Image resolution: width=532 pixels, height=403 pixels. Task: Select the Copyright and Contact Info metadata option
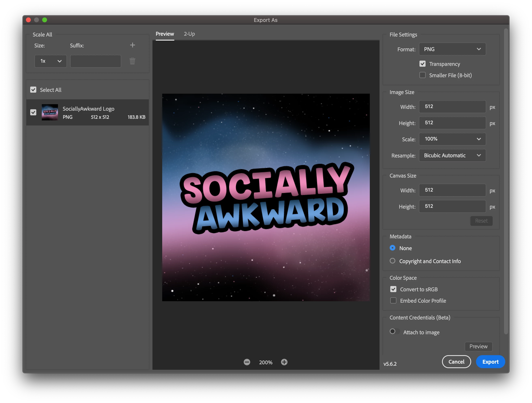point(393,261)
